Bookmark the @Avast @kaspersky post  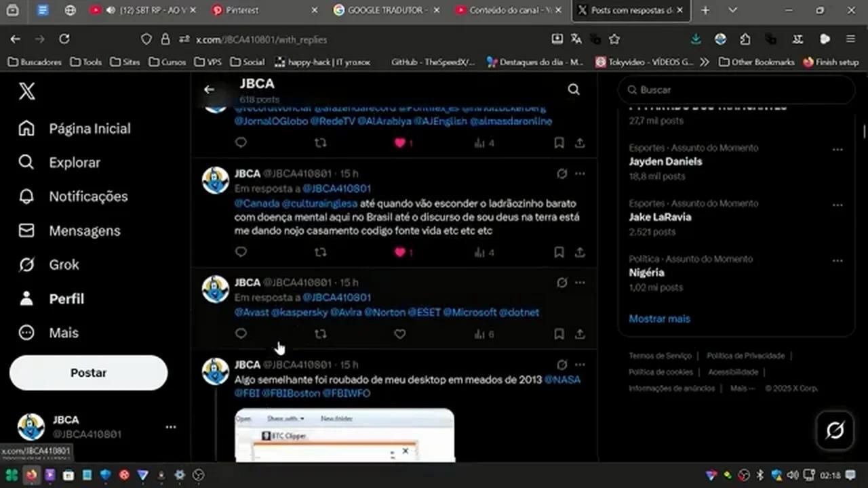559,334
